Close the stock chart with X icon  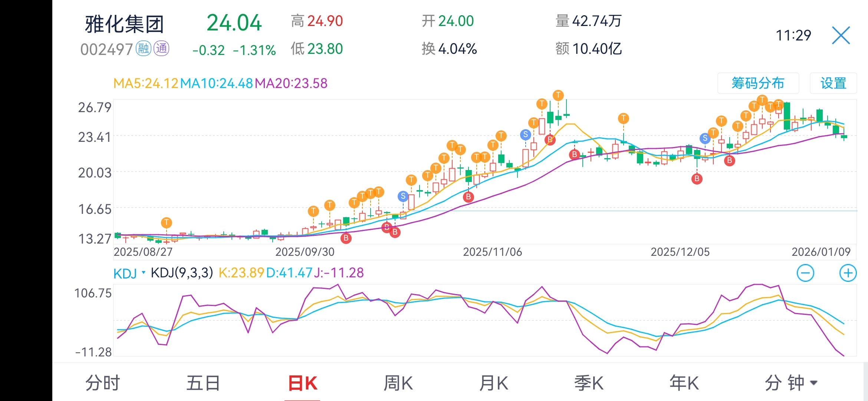[x=841, y=36]
